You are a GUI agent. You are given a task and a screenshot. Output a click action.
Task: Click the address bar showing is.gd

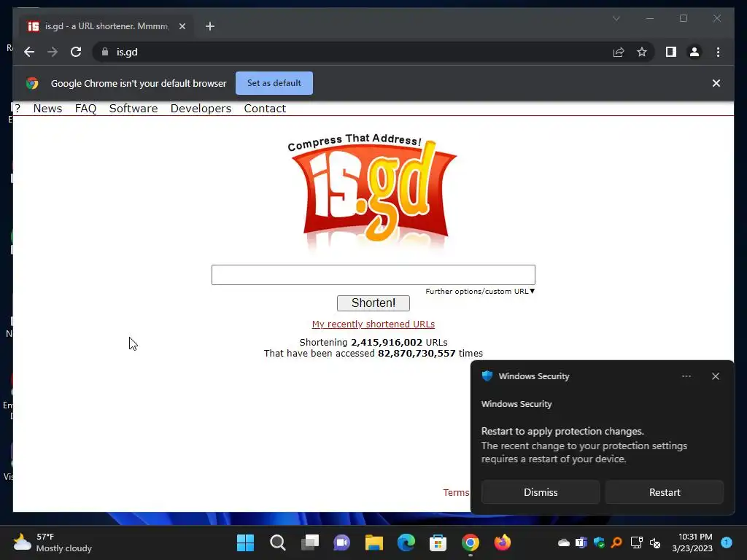click(x=352, y=52)
